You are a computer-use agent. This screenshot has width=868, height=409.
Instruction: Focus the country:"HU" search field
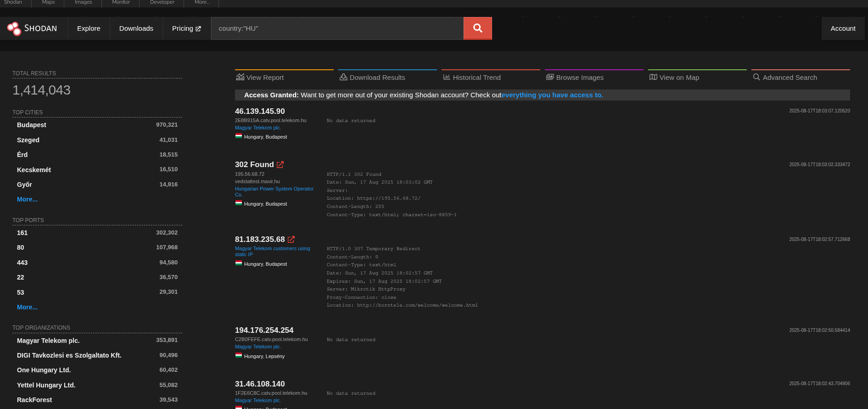click(337, 28)
